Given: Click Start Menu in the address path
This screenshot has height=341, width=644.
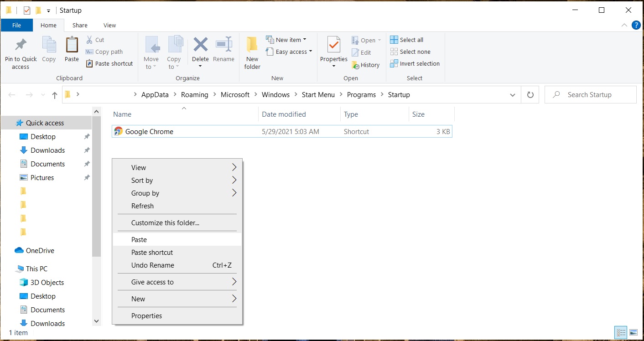Looking at the screenshot, I should 318,95.
